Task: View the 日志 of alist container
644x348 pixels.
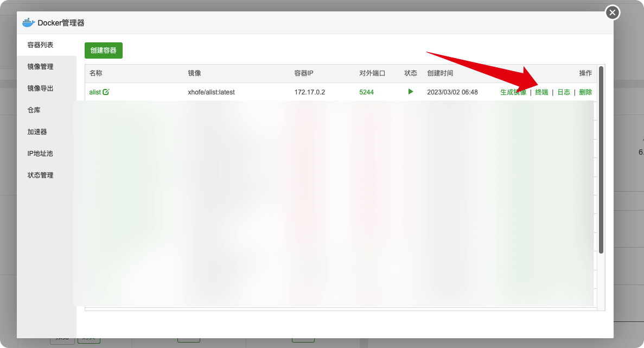Action: coord(564,92)
